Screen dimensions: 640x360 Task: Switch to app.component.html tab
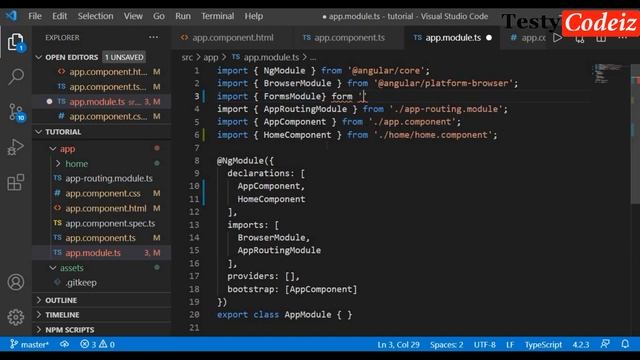233,38
